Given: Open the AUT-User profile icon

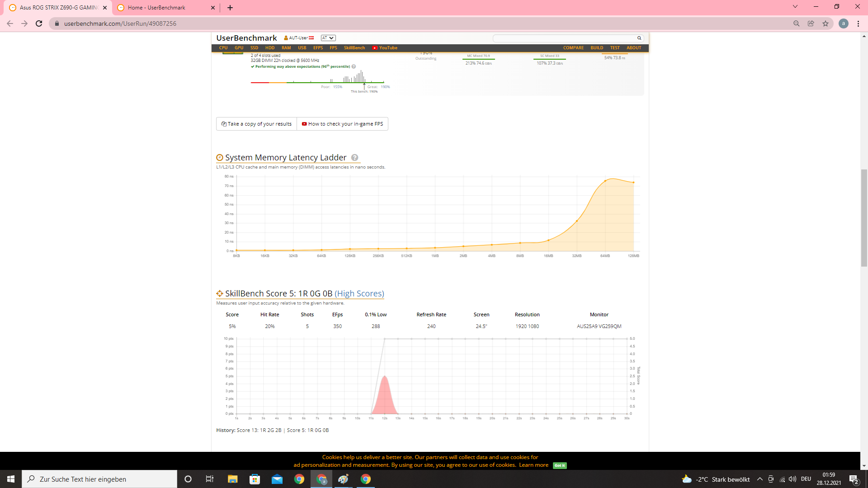Looking at the screenshot, I should [x=286, y=38].
